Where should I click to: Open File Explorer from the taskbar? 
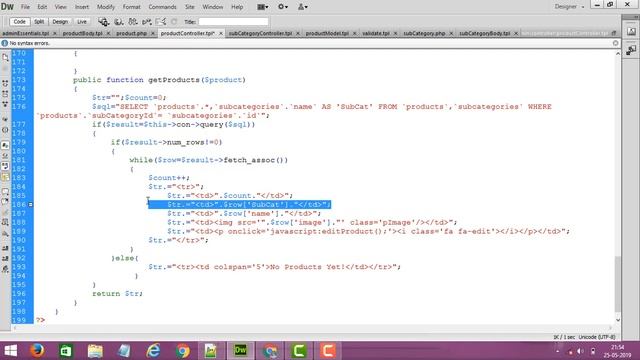click(x=95, y=350)
